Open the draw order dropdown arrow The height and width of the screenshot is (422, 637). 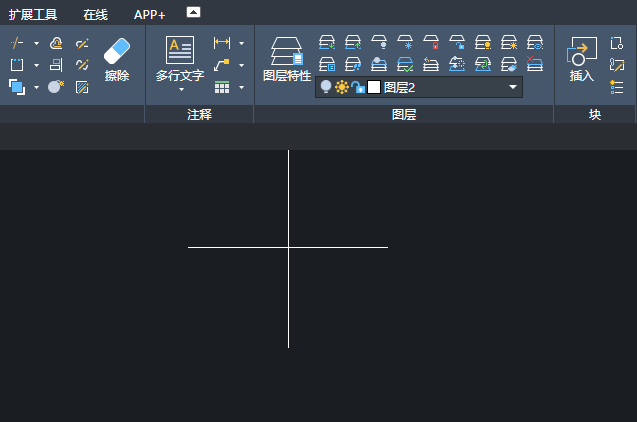pyautogui.click(x=36, y=87)
